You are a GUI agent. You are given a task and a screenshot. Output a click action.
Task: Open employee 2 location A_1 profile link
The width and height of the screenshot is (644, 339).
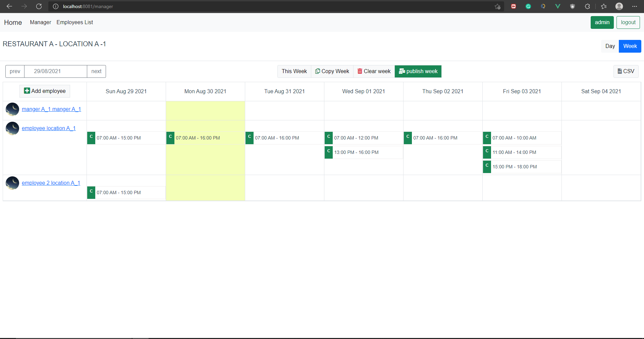coord(51,183)
